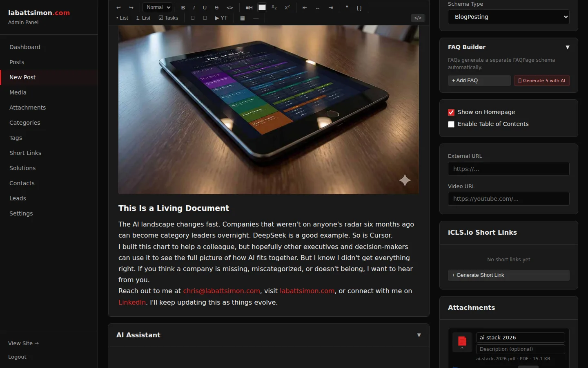Image resolution: width=588 pixels, height=368 pixels.
Task: Open the Schema Type BlogPosting dropdown
Action: click(x=508, y=17)
